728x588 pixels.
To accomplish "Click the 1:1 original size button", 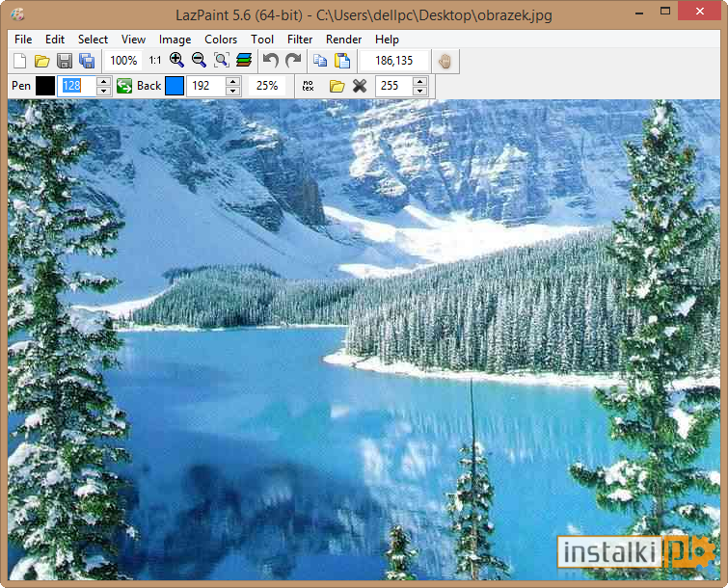I will click(x=155, y=61).
